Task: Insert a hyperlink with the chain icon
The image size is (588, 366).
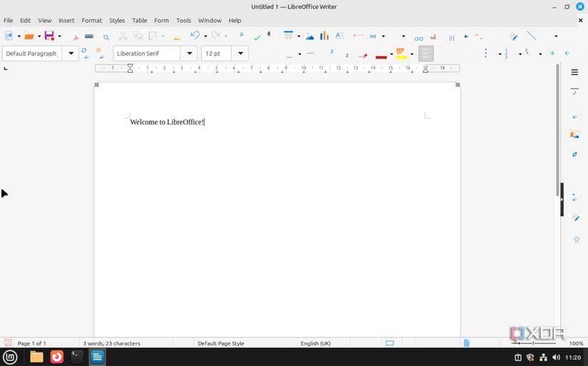Action: coord(419,38)
